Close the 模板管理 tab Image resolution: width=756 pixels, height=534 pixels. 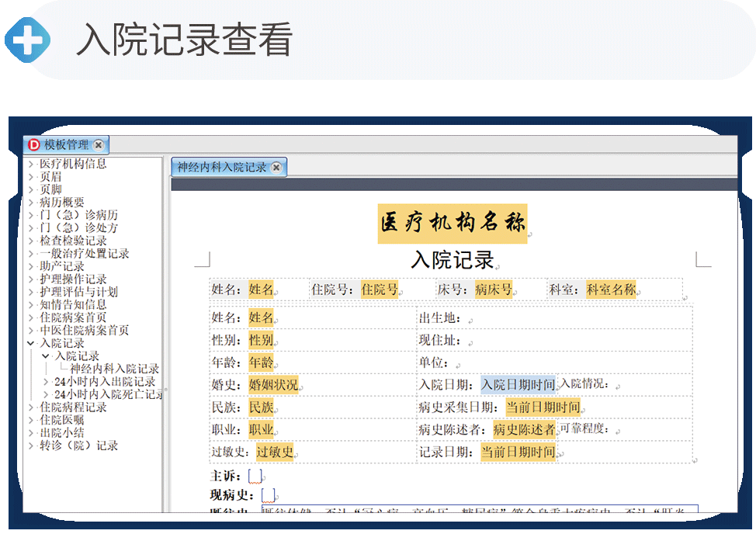pyautogui.click(x=99, y=145)
